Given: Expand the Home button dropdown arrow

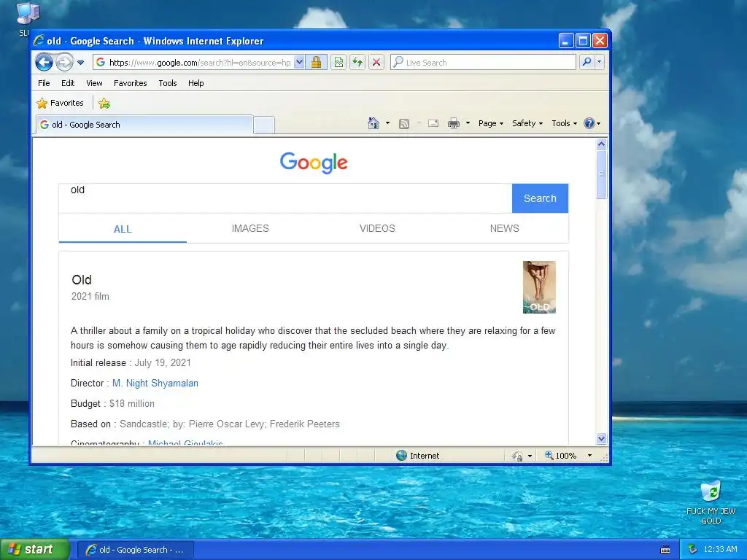Looking at the screenshot, I should point(388,123).
